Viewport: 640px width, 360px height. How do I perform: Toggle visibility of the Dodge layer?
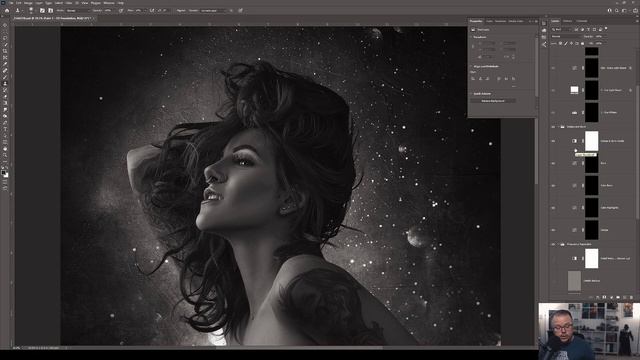[553, 230]
